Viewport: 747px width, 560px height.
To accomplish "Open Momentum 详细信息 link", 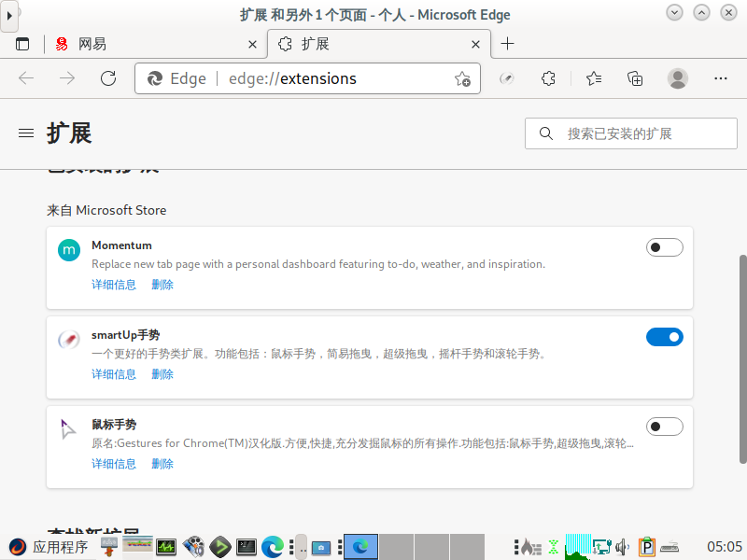I will pos(114,285).
